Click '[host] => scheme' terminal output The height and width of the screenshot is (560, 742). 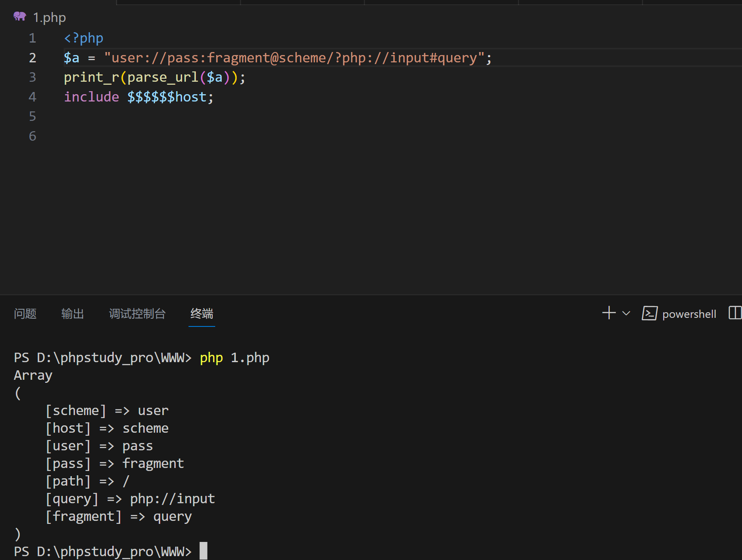107,428
